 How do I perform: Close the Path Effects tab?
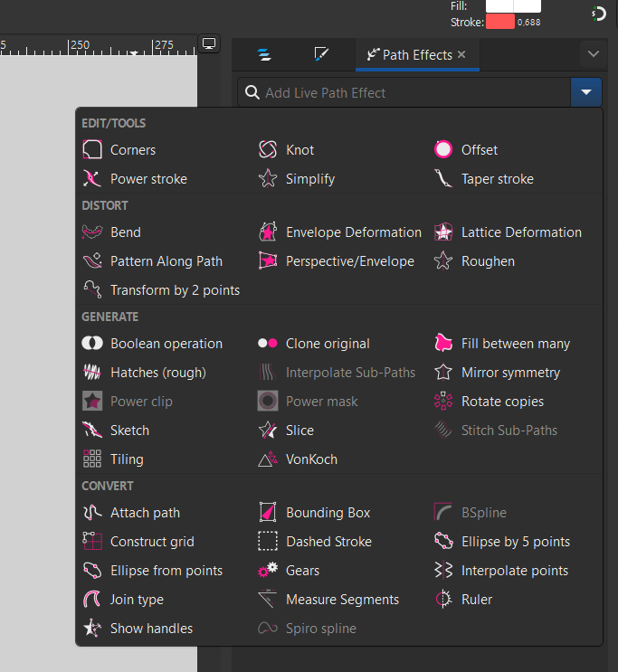click(461, 54)
